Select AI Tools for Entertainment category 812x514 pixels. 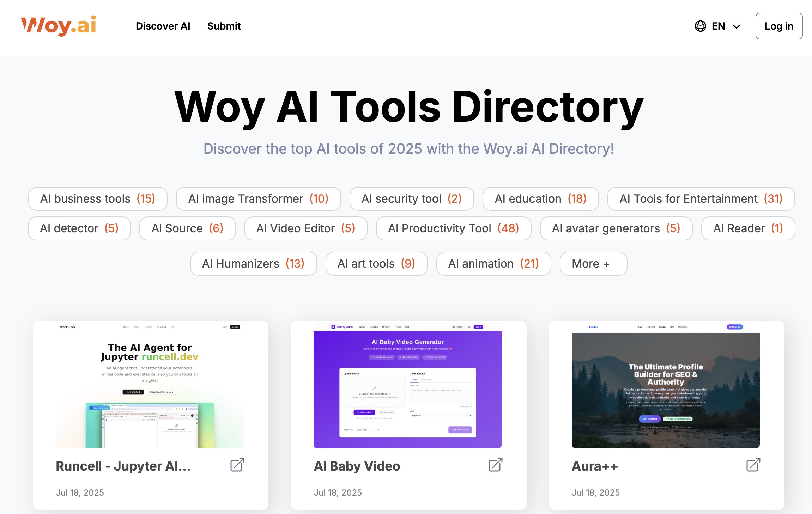pos(701,198)
